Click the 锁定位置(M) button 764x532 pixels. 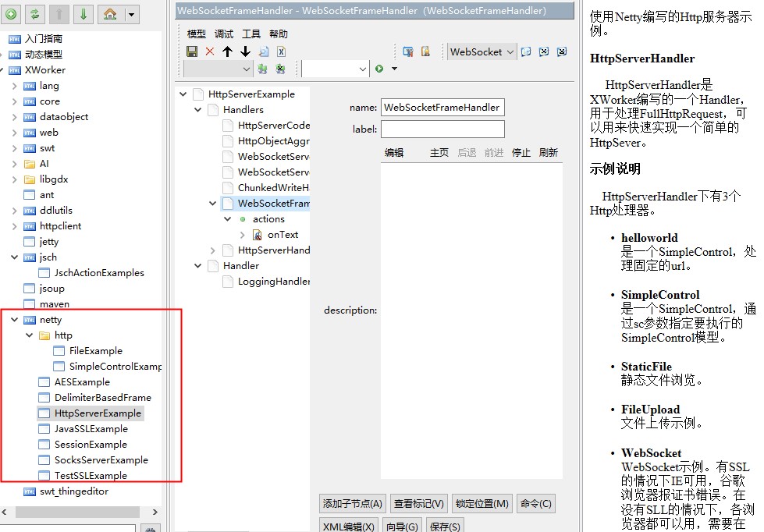(x=481, y=503)
